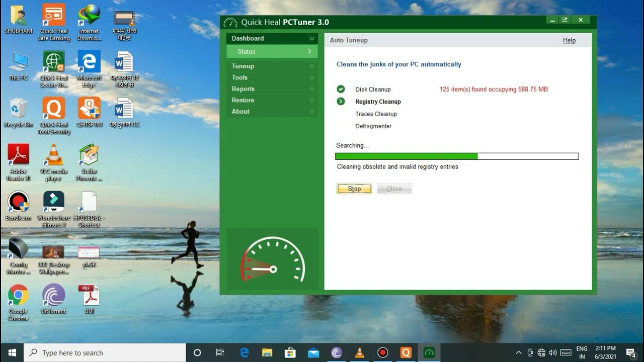This screenshot has width=644, height=362.
Task: Open the SHUBHAM user folder icon
Action: pos(18,20)
